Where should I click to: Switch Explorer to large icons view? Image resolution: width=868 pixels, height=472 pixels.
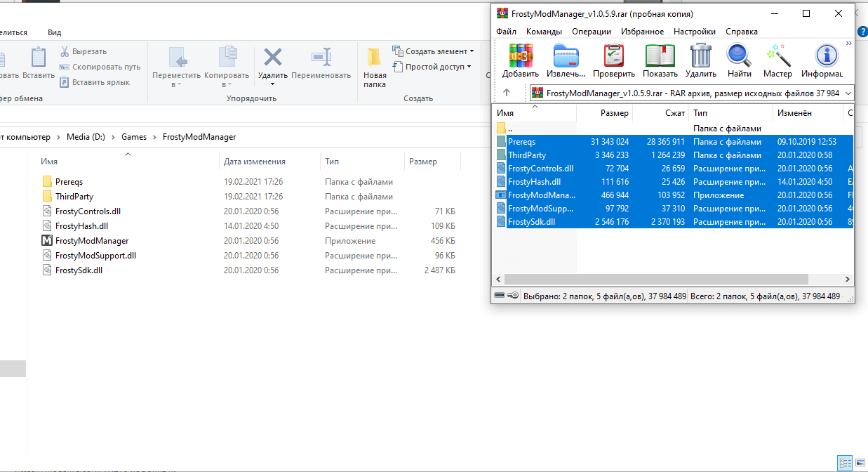(859, 463)
